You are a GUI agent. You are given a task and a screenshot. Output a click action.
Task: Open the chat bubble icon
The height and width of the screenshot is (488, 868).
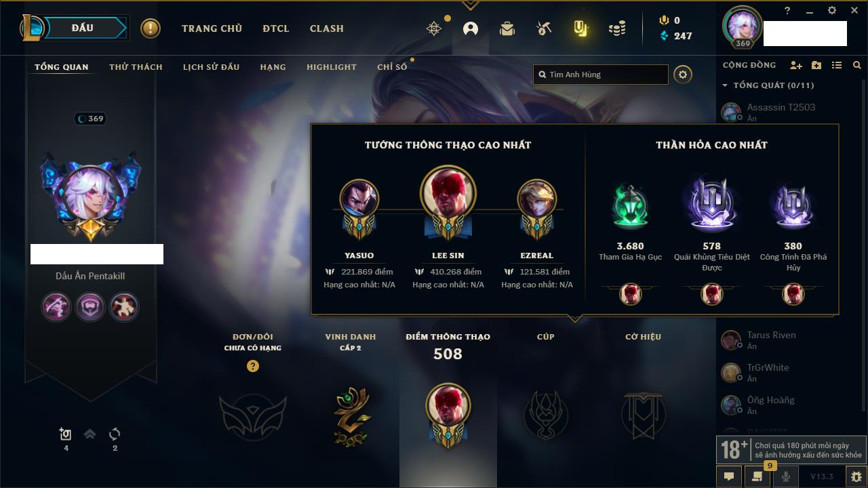click(x=729, y=476)
